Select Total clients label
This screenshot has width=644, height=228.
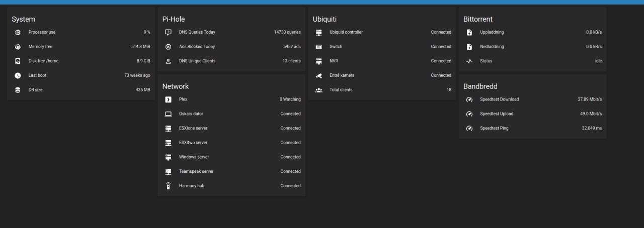click(341, 90)
